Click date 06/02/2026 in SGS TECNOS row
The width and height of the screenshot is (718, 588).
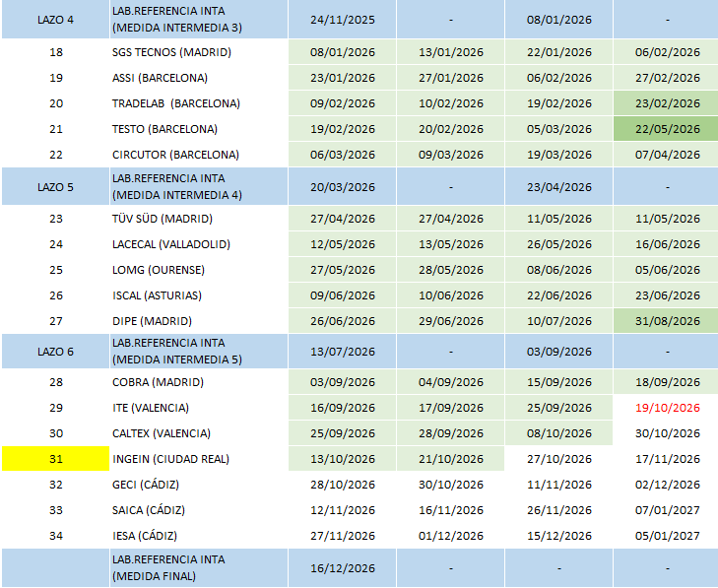(666, 52)
